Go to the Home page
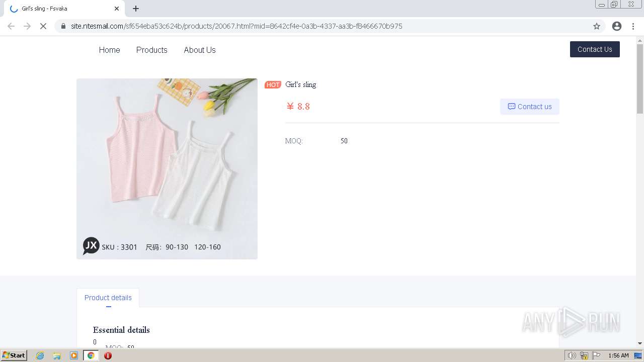The height and width of the screenshot is (362, 644). point(109,50)
